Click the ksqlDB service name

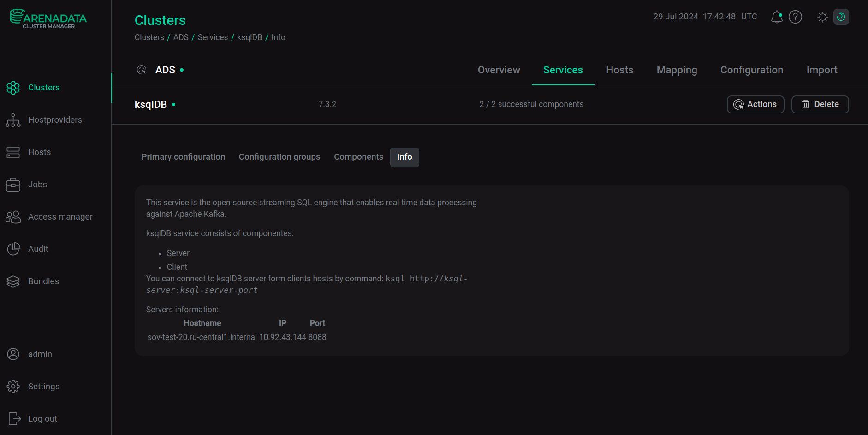pos(151,105)
